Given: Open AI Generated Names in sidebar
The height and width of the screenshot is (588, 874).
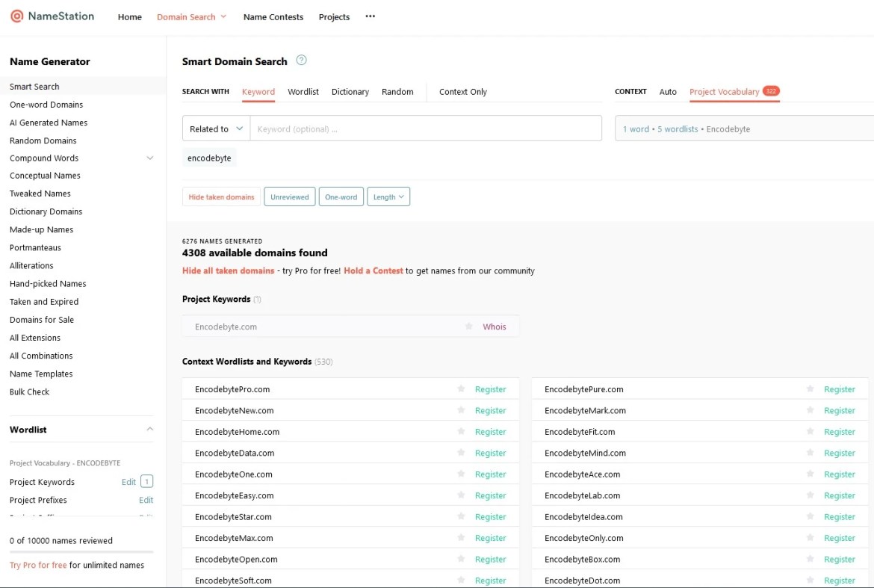Looking at the screenshot, I should 49,122.
